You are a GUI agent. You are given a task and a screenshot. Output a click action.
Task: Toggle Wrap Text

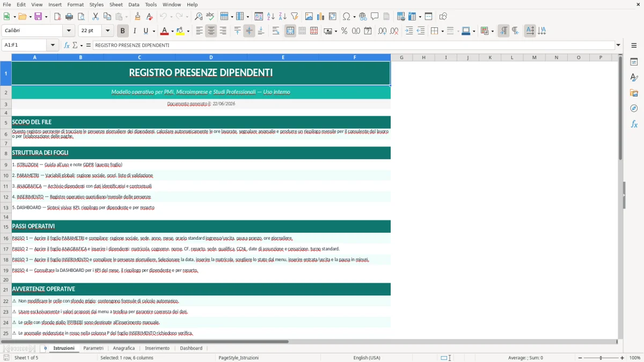point(276,31)
